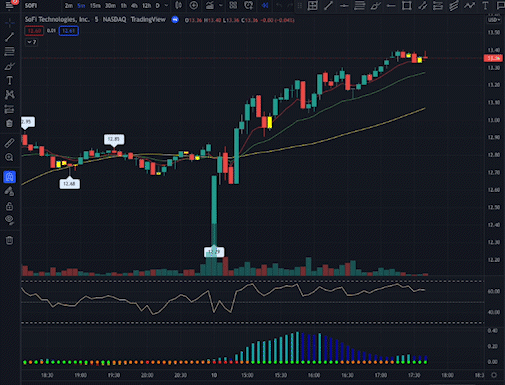Open the SOFI symbol search
The width and height of the screenshot is (505, 385).
click(31, 6)
